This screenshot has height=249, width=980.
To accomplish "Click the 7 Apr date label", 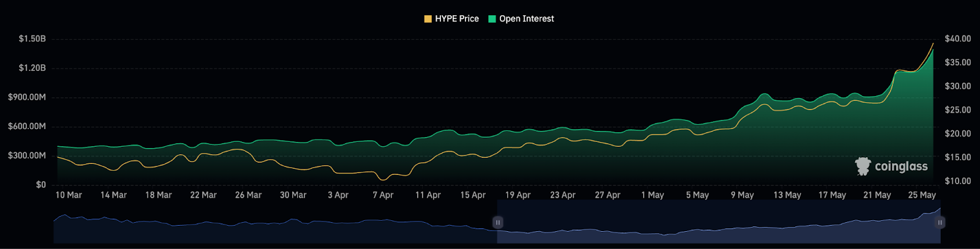I will pos(383,195).
